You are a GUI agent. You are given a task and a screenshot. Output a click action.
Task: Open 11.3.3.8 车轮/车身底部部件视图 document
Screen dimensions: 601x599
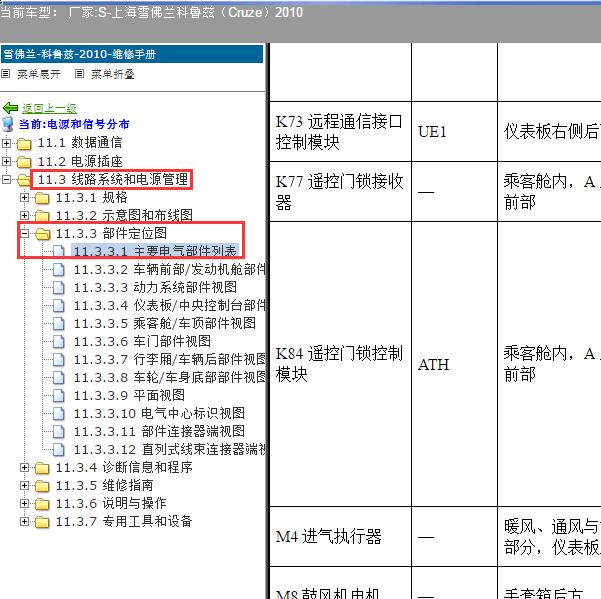click(169, 377)
